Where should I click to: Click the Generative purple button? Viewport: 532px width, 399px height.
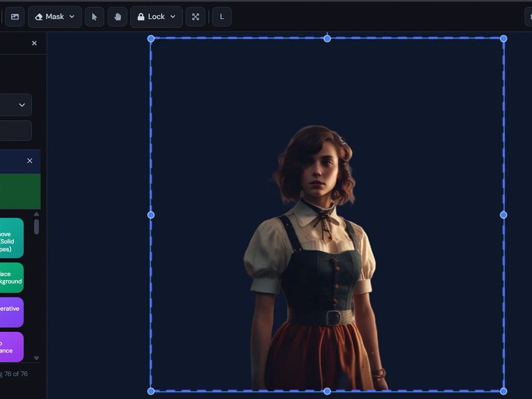pyautogui.click(x=11, y=312)
